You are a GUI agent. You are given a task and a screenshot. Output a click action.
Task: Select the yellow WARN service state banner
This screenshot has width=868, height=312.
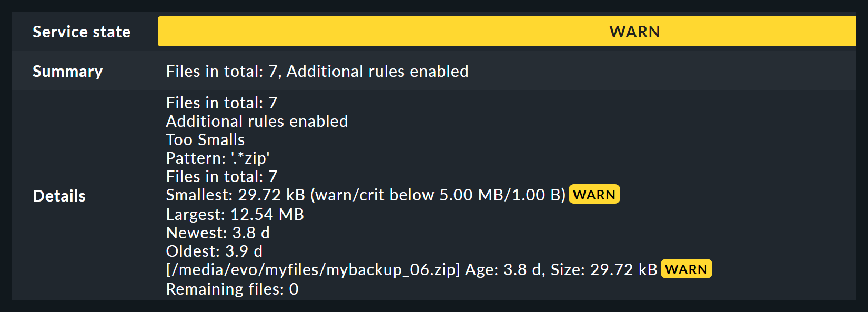634,32
